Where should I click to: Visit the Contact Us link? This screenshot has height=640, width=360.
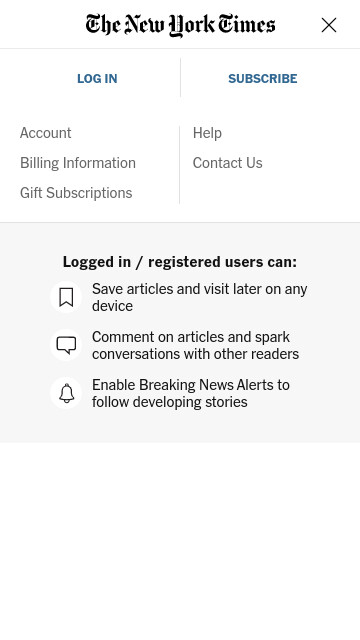227,163
